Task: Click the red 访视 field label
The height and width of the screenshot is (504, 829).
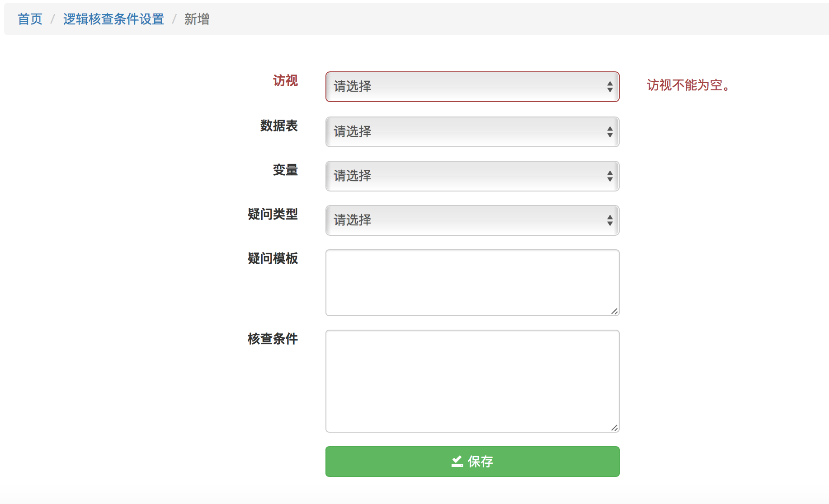Action: [285, 81]
